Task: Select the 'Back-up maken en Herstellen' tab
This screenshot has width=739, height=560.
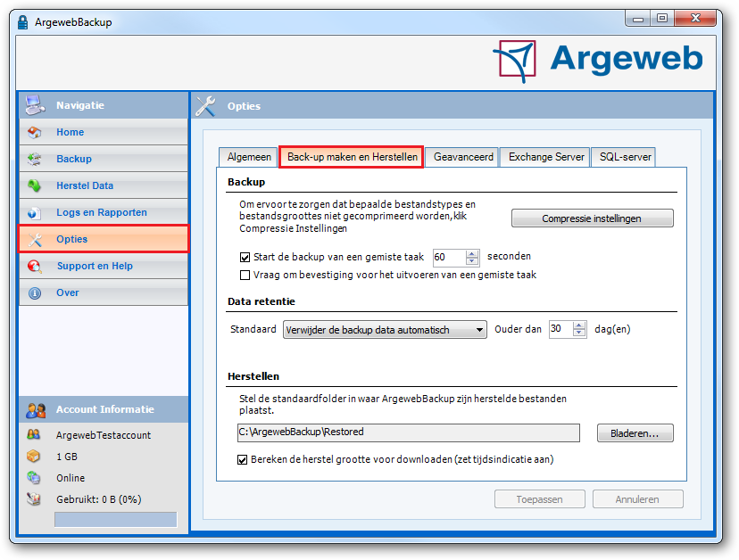Action: pos(352,157)
